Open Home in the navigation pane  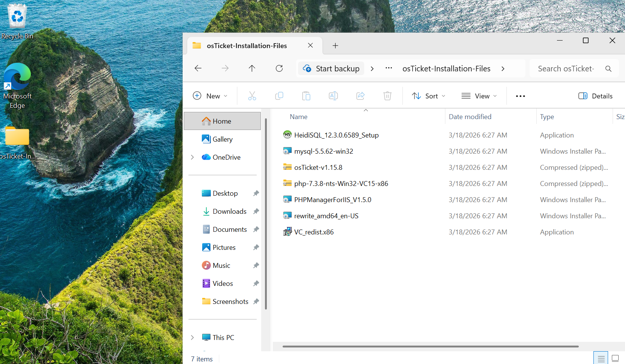[x=222, y=121]
